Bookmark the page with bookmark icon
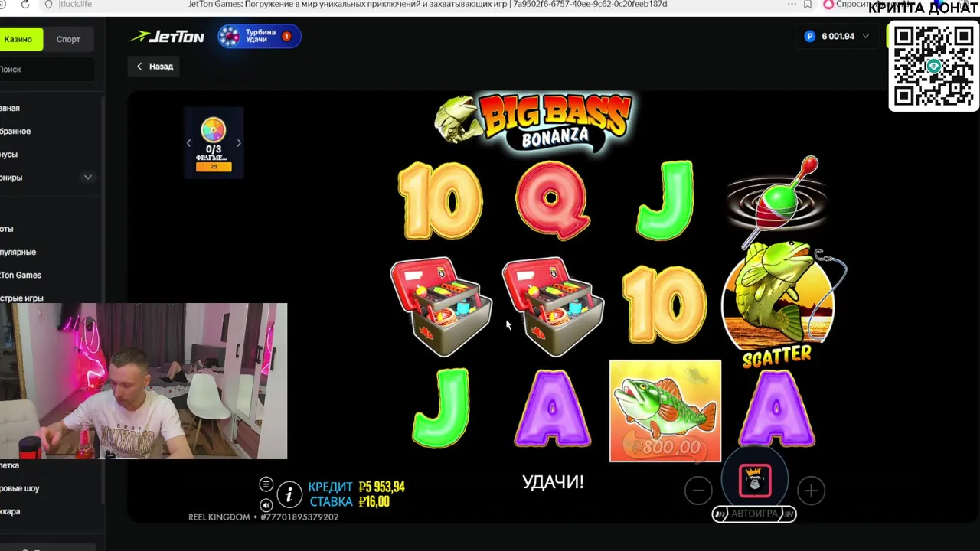980x551 pixels. tap(807, 5)
